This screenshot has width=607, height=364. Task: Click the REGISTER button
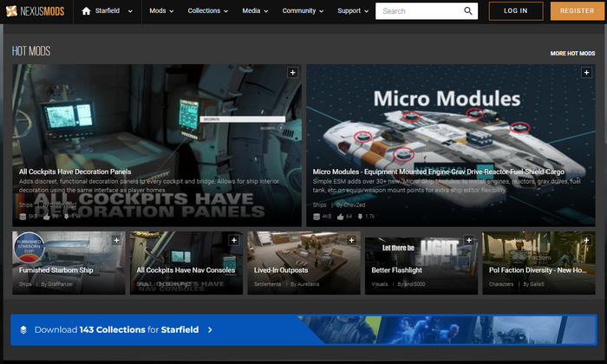click(577, 11)
